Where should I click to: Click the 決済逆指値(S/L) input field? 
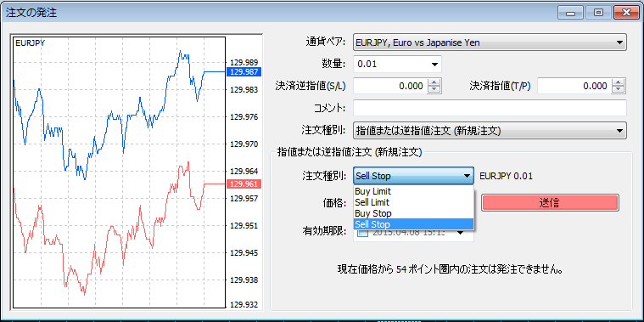pos(390,86)
